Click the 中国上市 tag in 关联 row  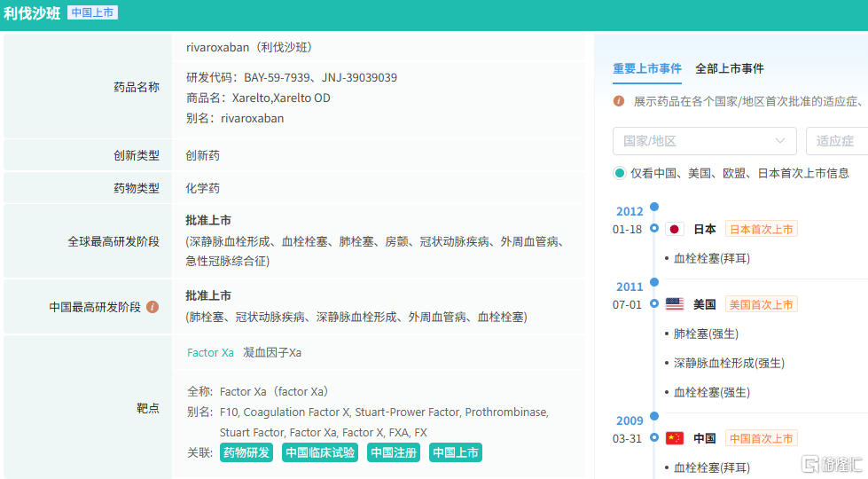(456, 452)
